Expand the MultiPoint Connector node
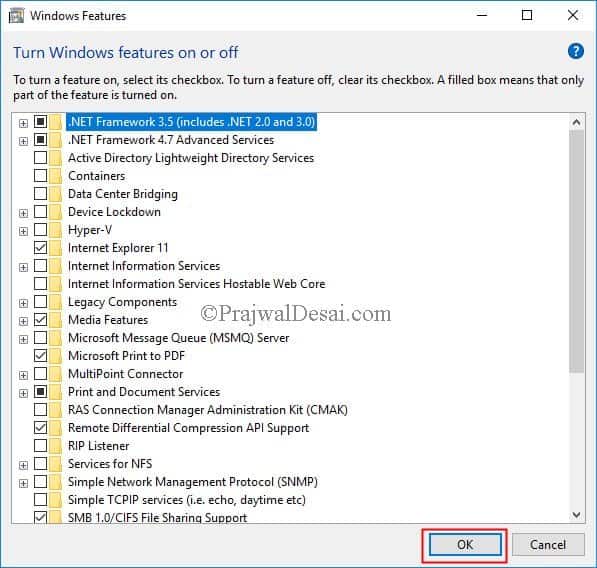This screenshot has width=597, height=568. (x=23, y=375)
